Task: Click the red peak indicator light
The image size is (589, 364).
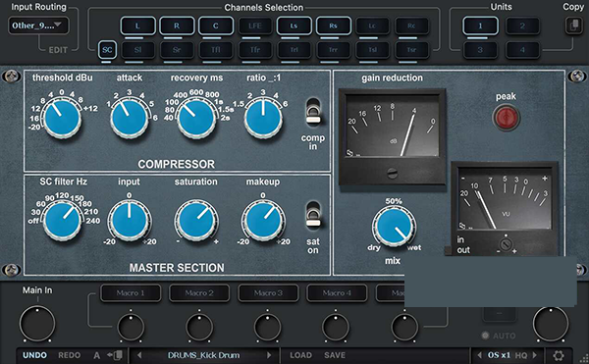Action: 506,118
